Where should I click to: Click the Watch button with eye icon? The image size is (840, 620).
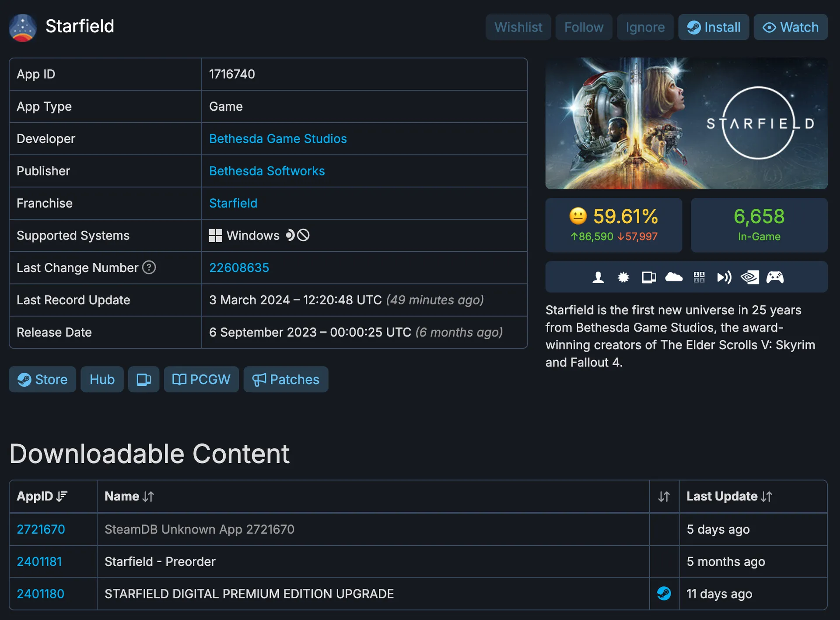coord(791,27)
